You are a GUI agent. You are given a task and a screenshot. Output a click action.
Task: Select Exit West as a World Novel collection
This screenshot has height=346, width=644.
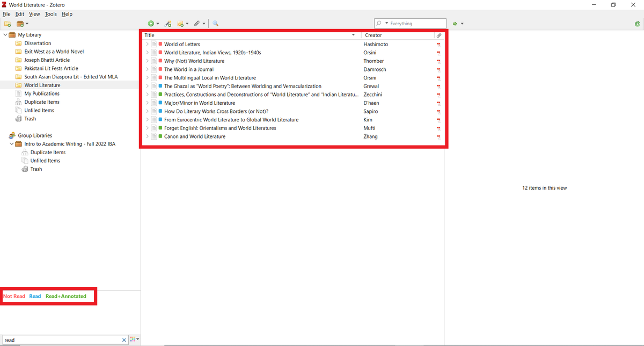[54, 52]
